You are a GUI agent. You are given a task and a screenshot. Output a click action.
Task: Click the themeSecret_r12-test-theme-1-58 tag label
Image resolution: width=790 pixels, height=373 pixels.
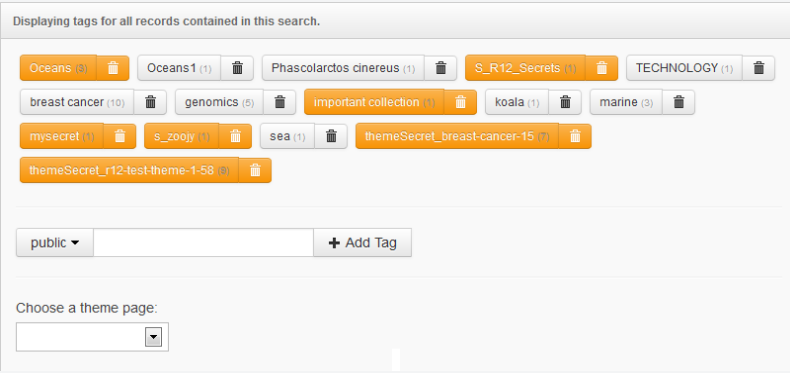(129, 170)
